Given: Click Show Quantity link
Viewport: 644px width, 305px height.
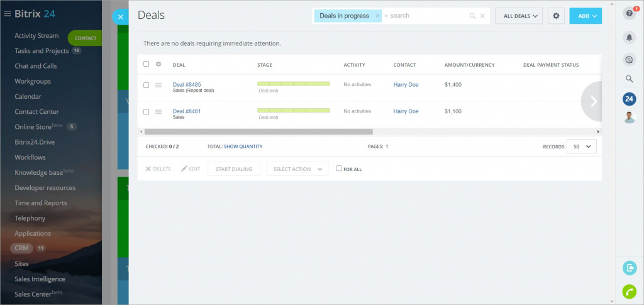Looking at the screenshot, I should click(243, 146).
